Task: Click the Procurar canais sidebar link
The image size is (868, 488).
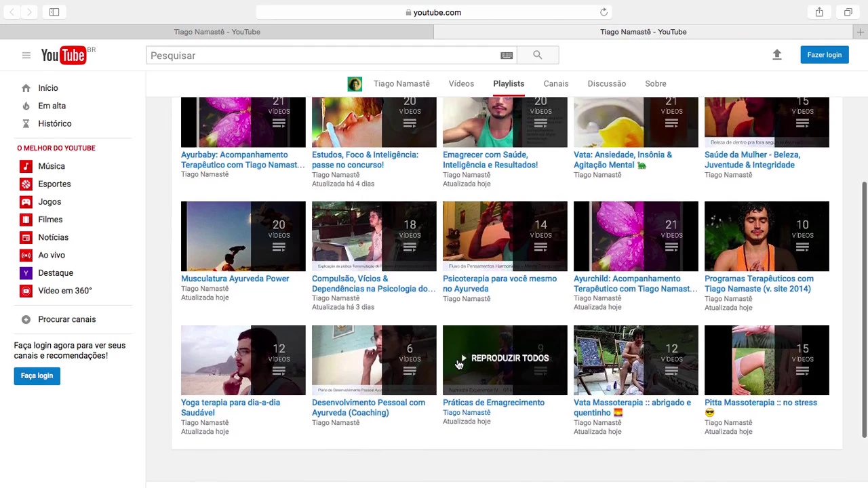Action: pyautogui.click(x=67, y=319)
